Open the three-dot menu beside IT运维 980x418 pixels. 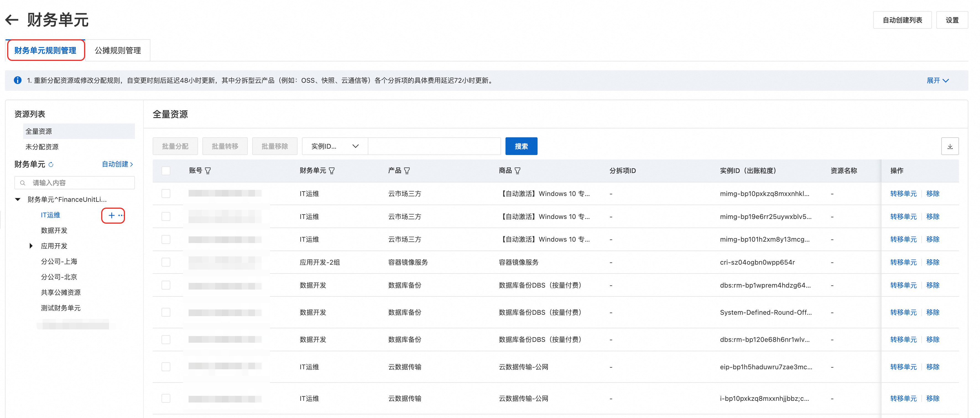(x=121, y=215)
